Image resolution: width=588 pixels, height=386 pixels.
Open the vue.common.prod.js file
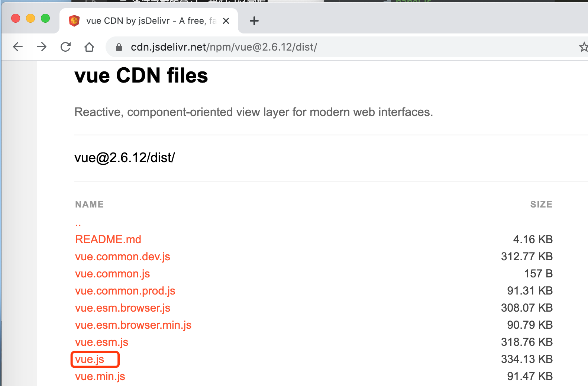tap(125, 291)
